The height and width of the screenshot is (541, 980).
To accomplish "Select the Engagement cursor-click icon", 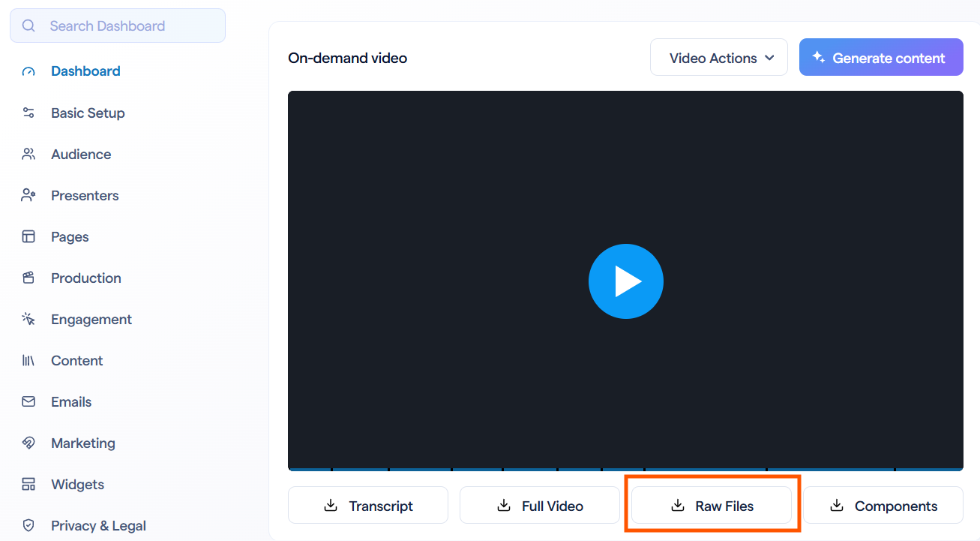I will tap(28, 320).
